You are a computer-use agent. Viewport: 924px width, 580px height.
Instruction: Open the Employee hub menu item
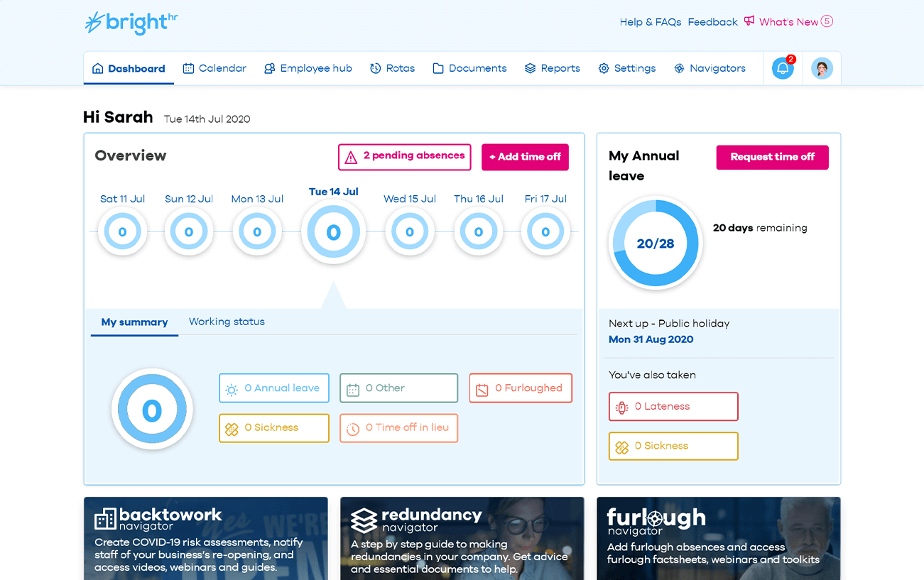tap(308, 68)
